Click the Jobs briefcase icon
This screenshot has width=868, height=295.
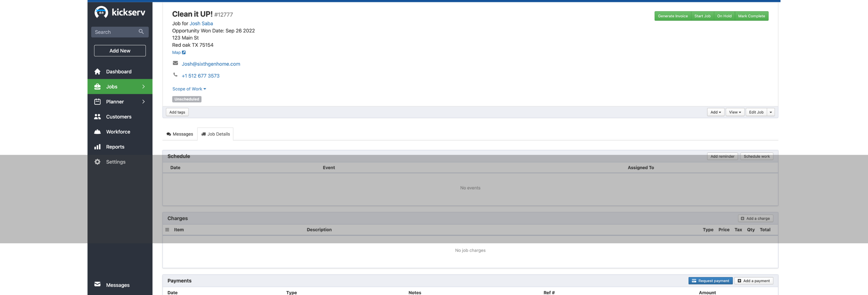pyautogui.click(x=97, y=87)
